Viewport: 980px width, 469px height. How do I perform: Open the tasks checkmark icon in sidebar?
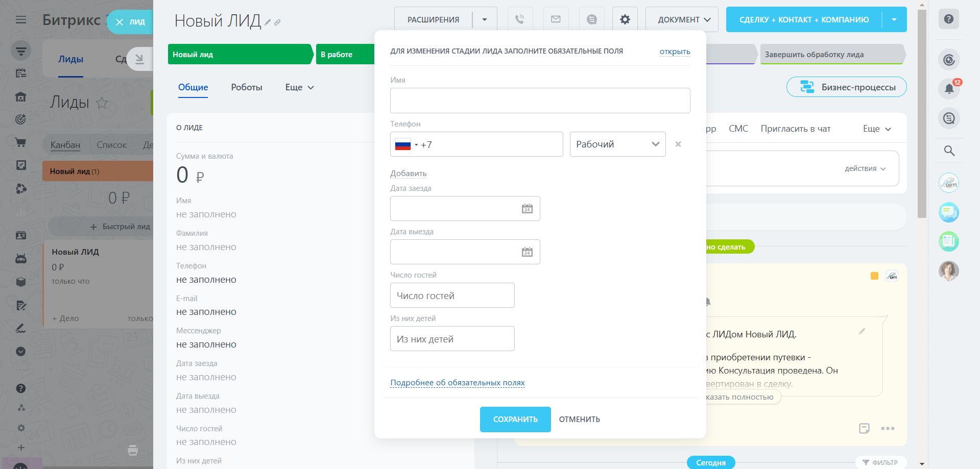[20, 165]
